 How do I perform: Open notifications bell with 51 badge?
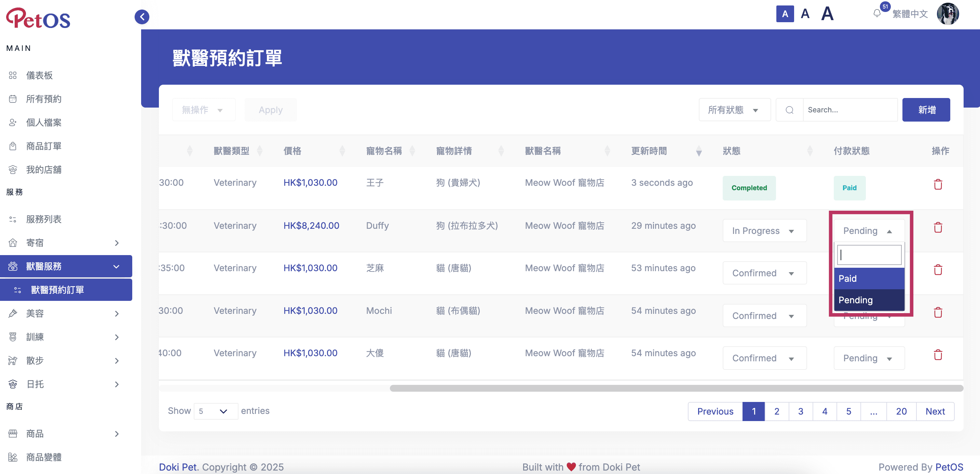pyautogui.click(x=877, y=14)
